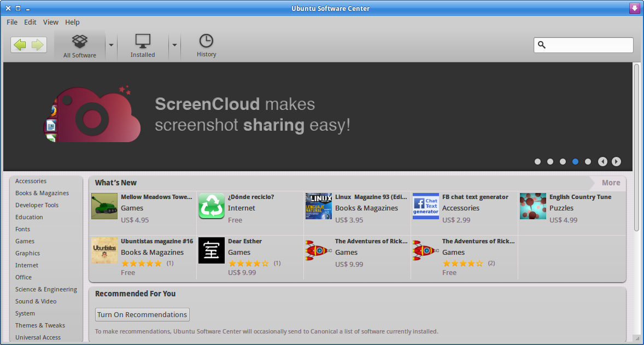The image size is (644, 345).
Task: Expand the All Software dropdown arrow
Action: 111,45
